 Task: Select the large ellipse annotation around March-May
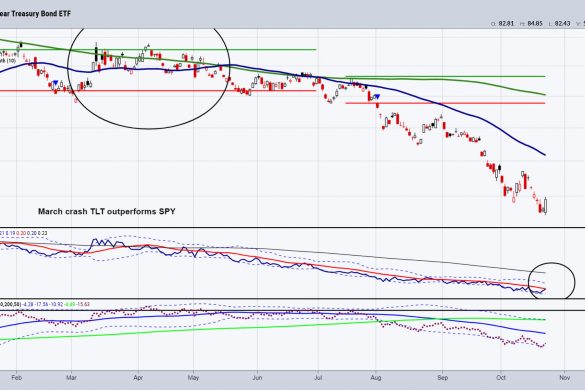(148, 77)
